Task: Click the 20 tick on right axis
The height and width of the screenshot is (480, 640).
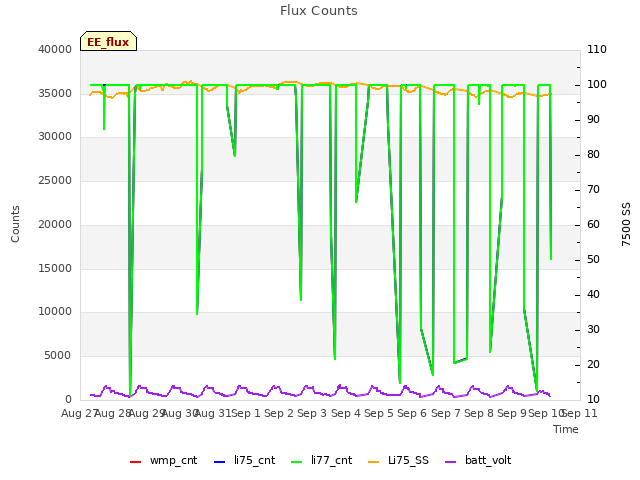Action: pyautogui.click(x=593, y=364)
